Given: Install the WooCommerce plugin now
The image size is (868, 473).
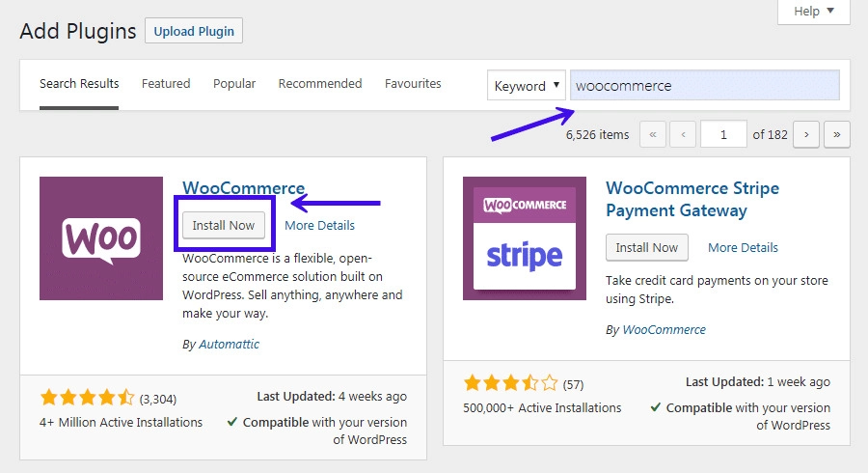Looking at the screenshot, I should pos(223,225).
